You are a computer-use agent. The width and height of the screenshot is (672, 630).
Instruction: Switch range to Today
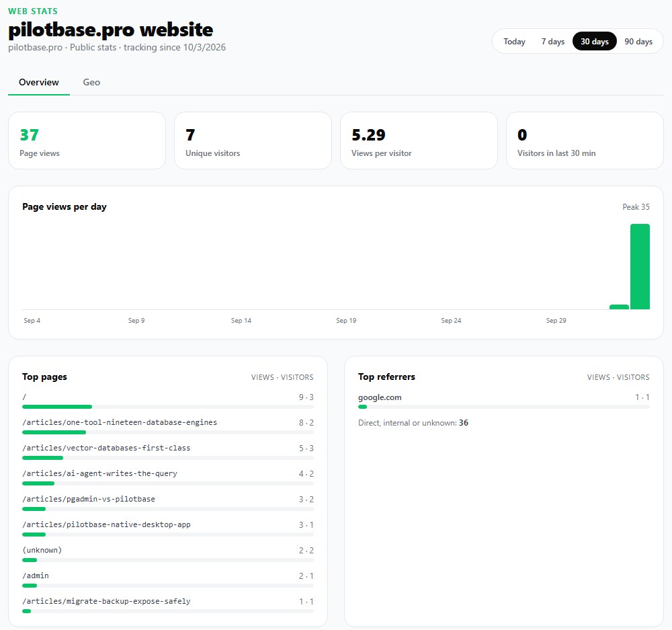tap(514, 42)
